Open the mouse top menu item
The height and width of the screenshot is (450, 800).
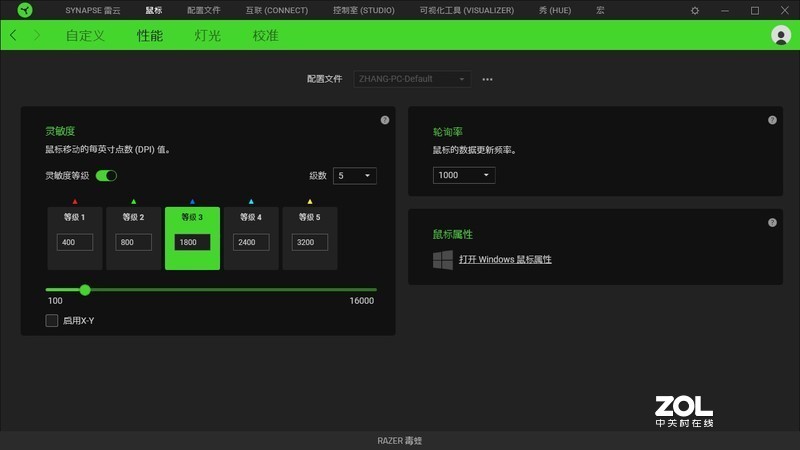click(x=154, y=10)
